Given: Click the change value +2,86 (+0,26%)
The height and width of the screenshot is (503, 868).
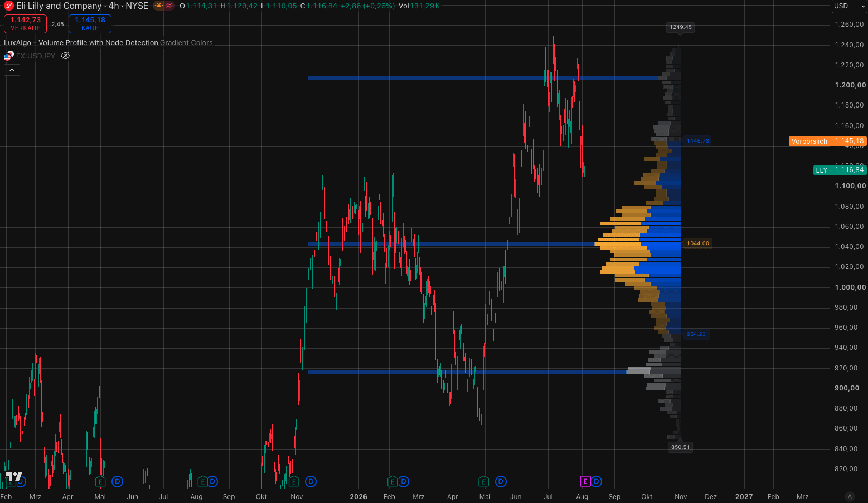Looking at the screenshot, I should click(x=368, y=6).
